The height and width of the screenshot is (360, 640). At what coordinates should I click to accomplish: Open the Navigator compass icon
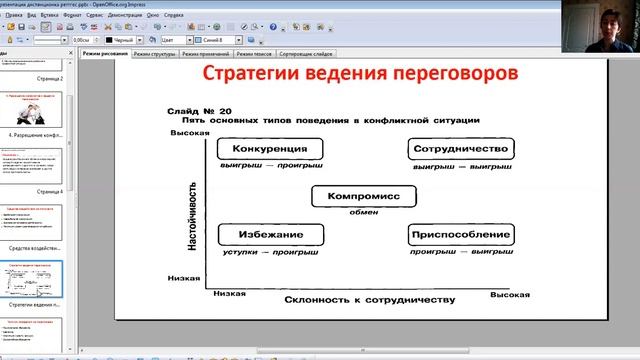tap(244, 27)
